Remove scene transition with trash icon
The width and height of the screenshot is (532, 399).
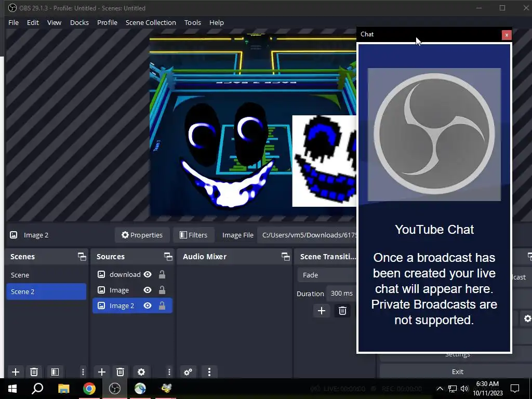click(342, 311)
